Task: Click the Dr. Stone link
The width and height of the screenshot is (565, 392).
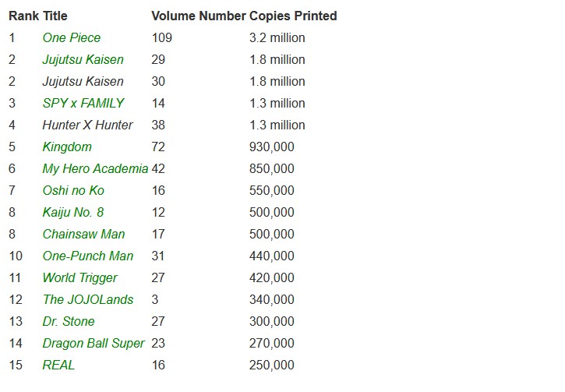Action: tap(69, 321)
